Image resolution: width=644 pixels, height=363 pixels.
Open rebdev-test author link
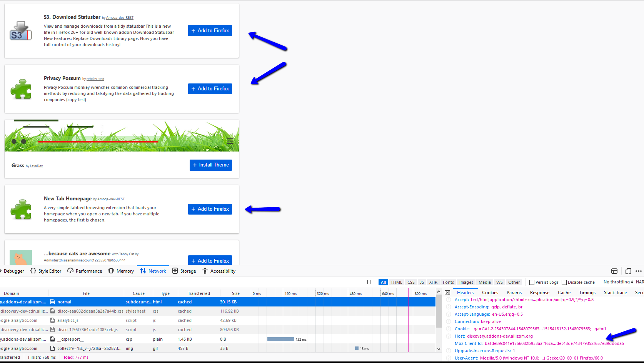tap(95, 79)
